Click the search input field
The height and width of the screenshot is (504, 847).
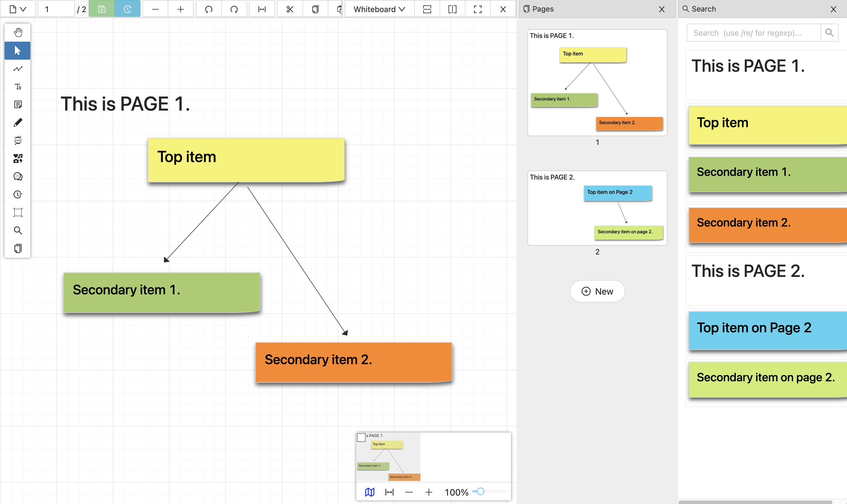(x=753, y=33)
